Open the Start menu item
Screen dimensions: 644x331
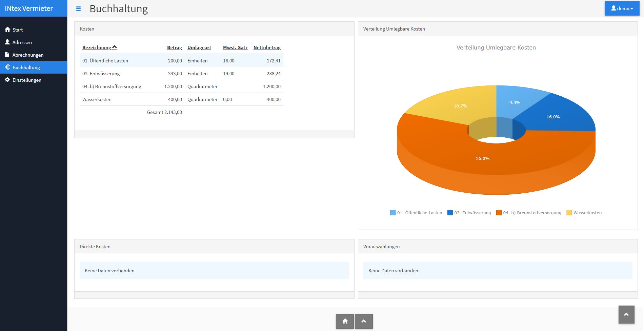(x=34, y=30)
